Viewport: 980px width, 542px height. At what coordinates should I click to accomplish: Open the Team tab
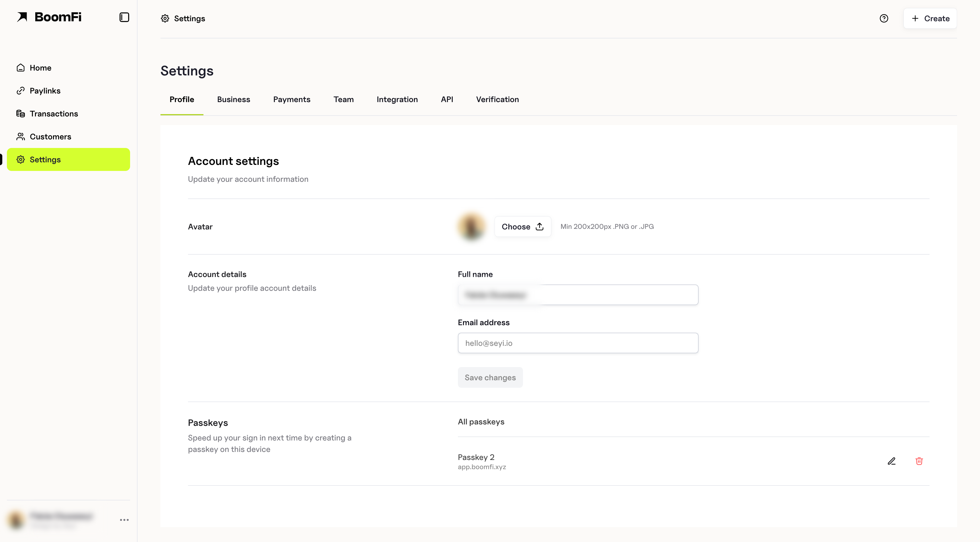(343, 99)
